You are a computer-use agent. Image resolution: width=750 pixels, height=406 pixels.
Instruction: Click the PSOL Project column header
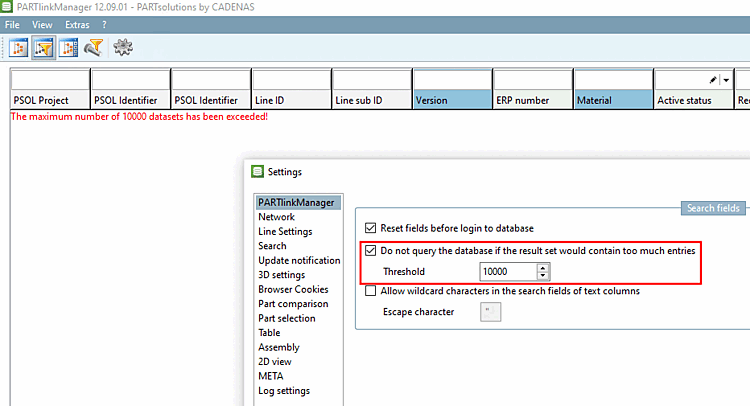pos(50,100)
